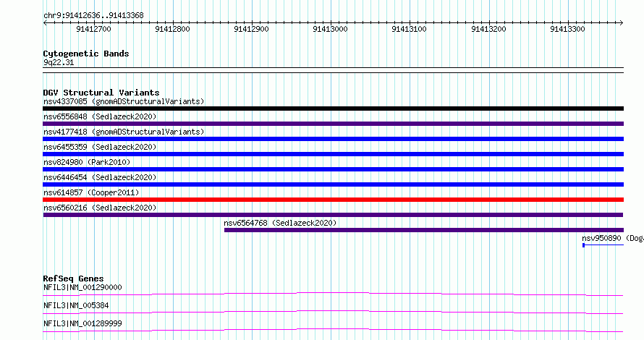The image size is (644, 340).
Task: Click blue bar for variant nsv824980
Action: [333, 169]
